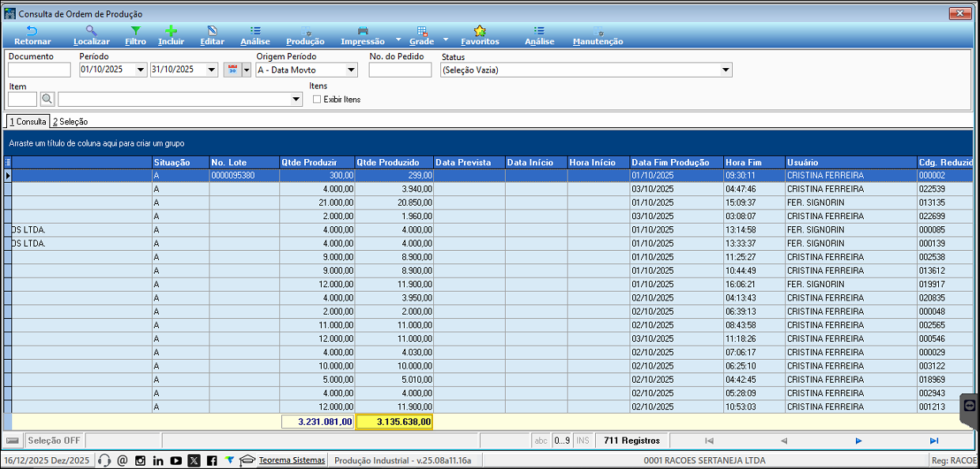This screenshot has width=980, height=469.
Task: Click the Manutenção toolbar icon
Action: 597,35
